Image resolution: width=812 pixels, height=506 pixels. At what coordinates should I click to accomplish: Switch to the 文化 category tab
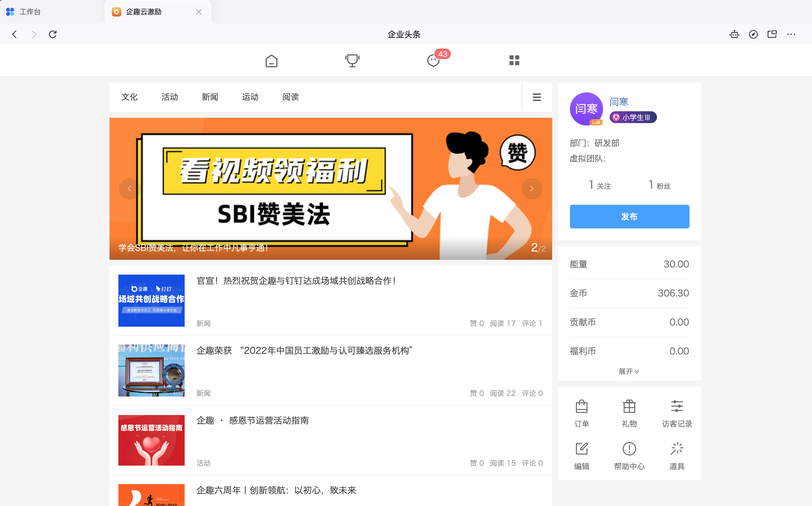pos(130,97)
